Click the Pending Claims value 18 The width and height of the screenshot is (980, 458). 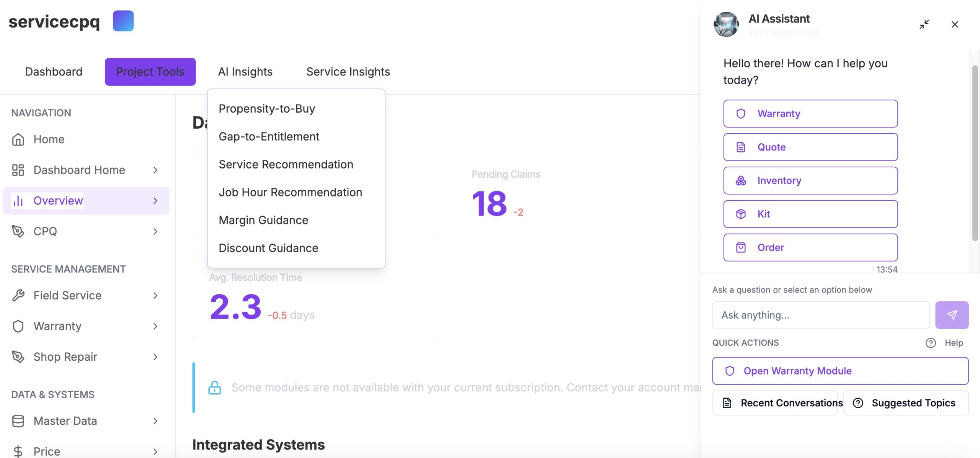[489, 203]
